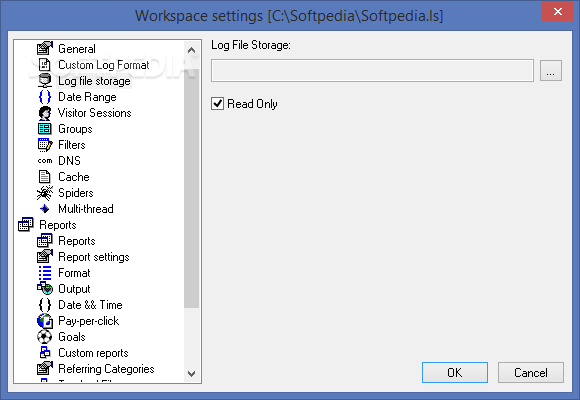Click the Report settings icon

45,256
